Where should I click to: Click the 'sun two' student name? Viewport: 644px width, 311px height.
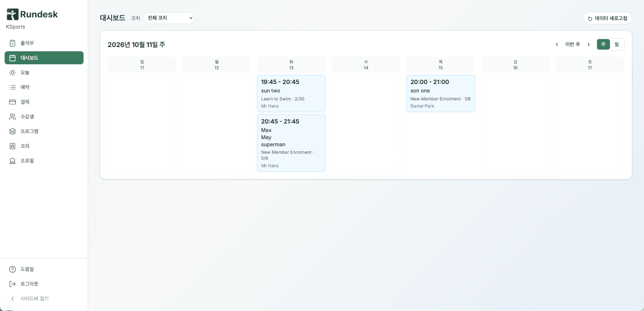271,91
